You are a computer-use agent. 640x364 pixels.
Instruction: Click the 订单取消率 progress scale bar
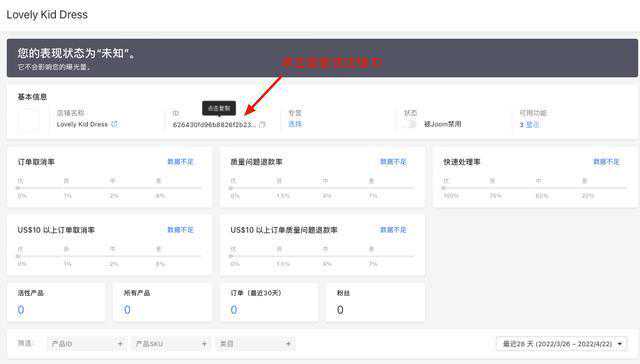(109, 188)
